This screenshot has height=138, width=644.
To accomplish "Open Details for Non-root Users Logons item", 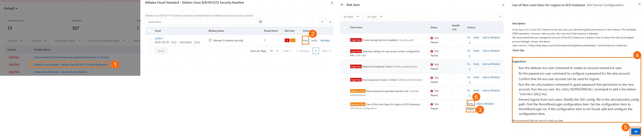I will tap(471, 109).
